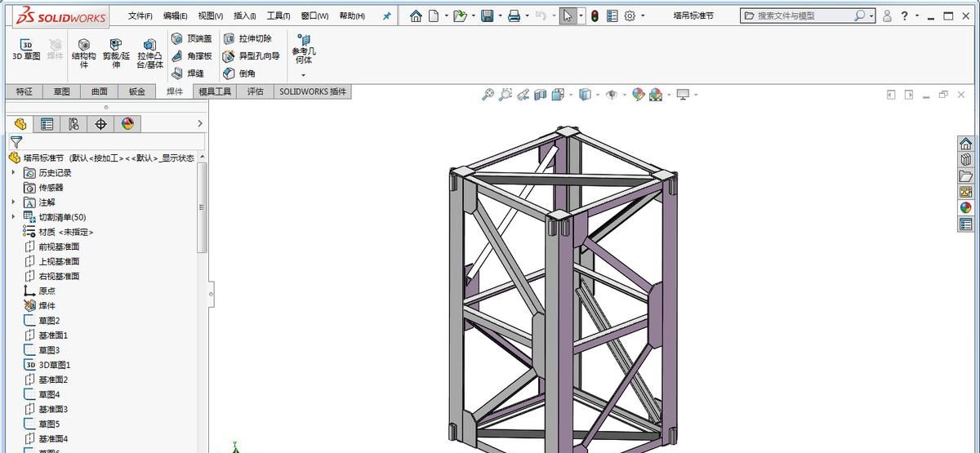Save the document with the disk icon
Viewport: 980px width, 453px height.
488,16
